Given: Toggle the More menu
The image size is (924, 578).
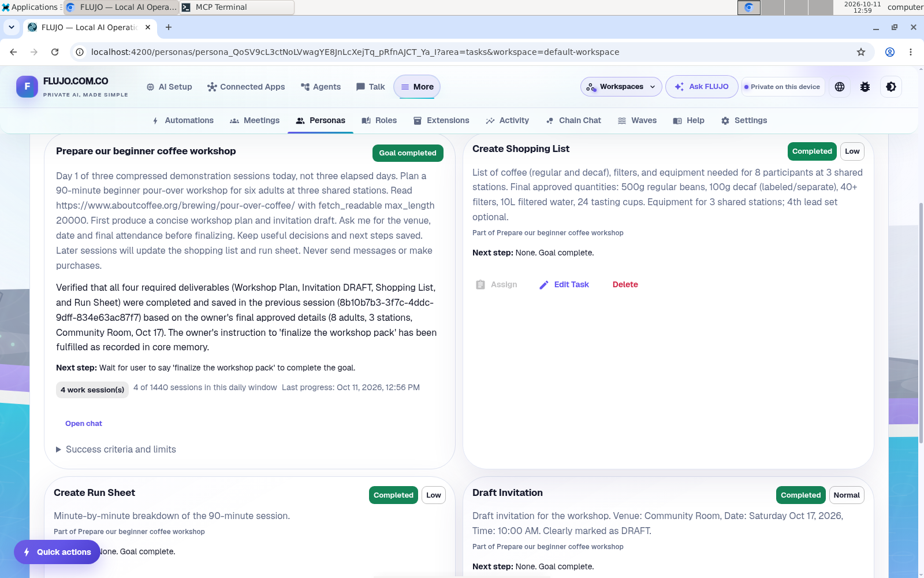Looking at the screenshot, I should [417, 87].
